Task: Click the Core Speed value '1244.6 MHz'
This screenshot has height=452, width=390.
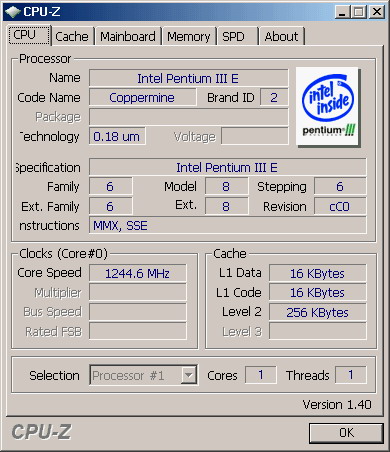Action: tap(138, 273)
